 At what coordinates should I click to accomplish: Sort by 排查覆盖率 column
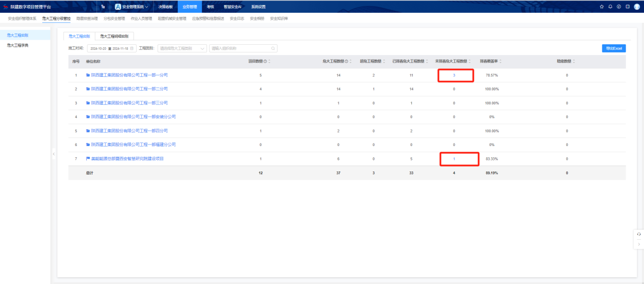click(500, 62)
